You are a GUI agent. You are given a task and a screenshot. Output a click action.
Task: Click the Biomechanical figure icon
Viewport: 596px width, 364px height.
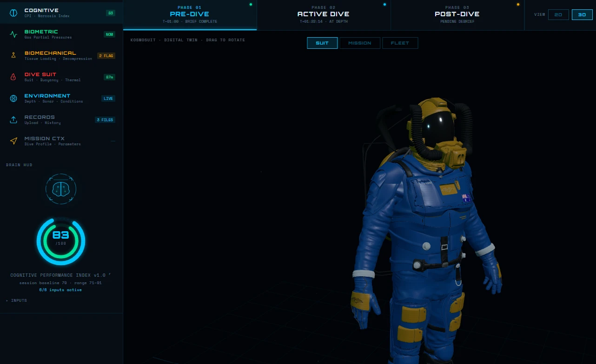(13, 56)
